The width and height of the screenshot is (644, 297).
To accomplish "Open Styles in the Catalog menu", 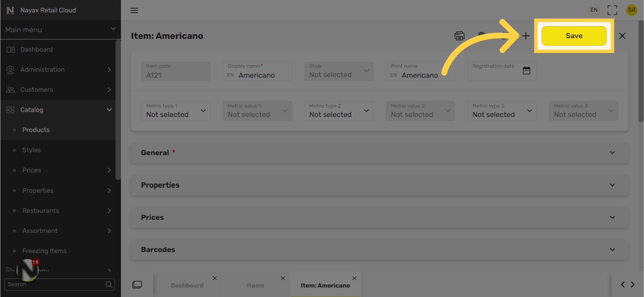I will 31,150.
